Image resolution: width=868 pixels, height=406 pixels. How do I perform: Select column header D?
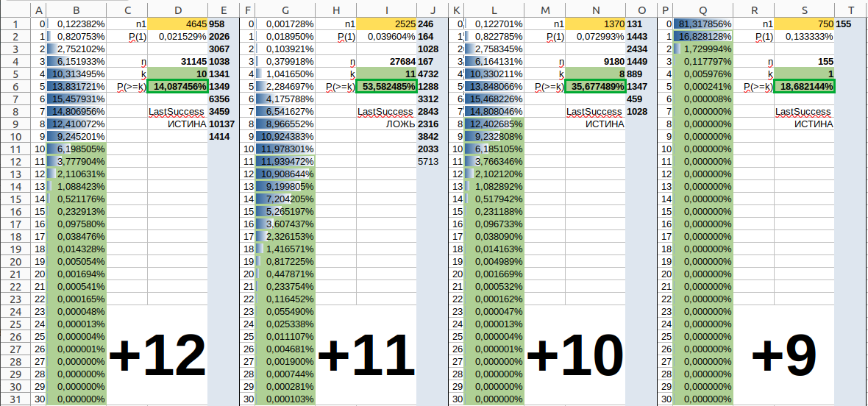tap(177, 10)
